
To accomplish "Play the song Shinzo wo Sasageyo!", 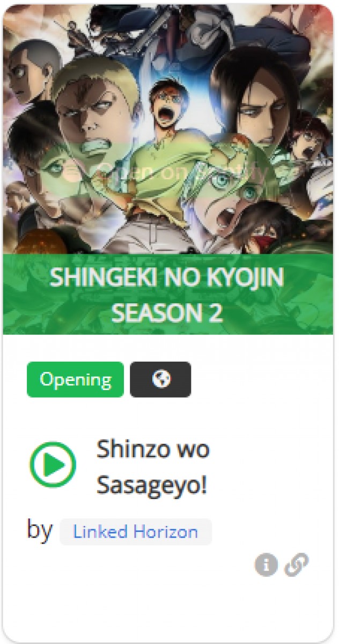I will (53, 465).
